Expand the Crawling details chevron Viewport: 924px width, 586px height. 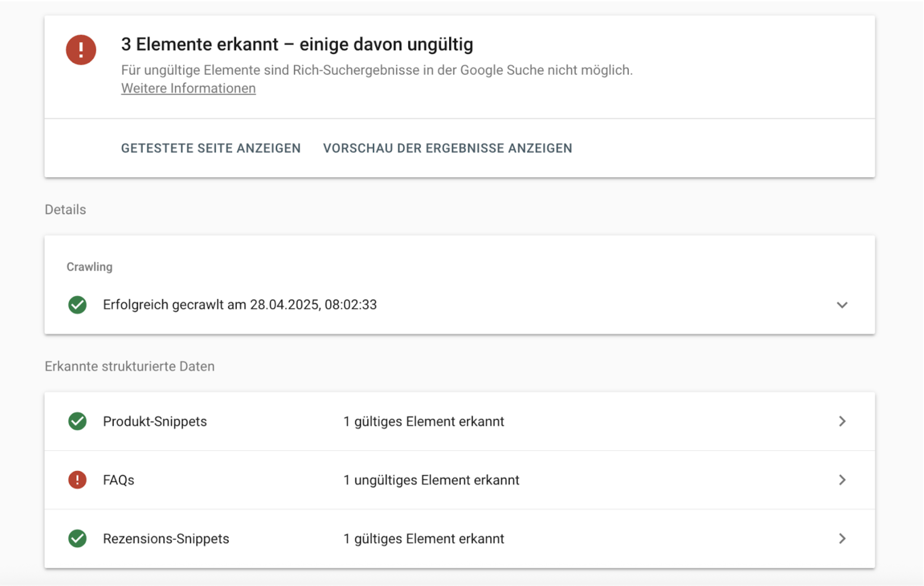pos(842,305)
